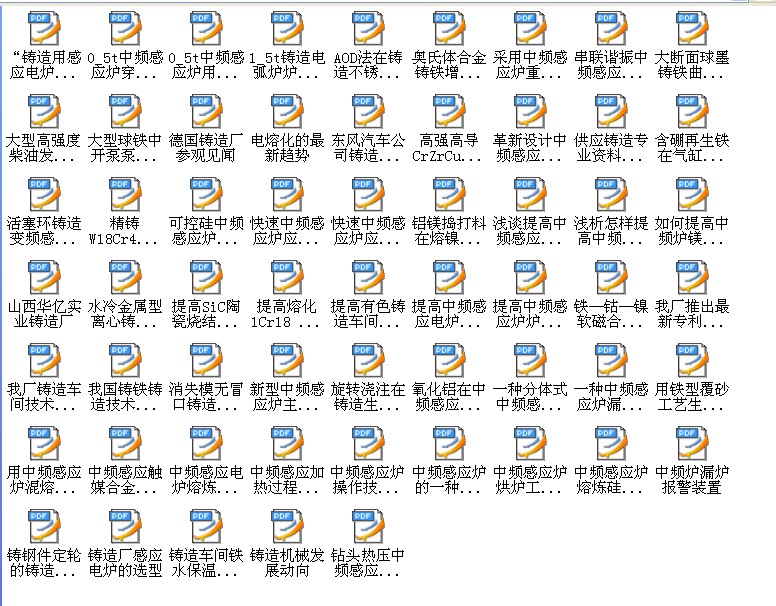Click the 中频感应触媒合金... PDF icon

point(125,443)
